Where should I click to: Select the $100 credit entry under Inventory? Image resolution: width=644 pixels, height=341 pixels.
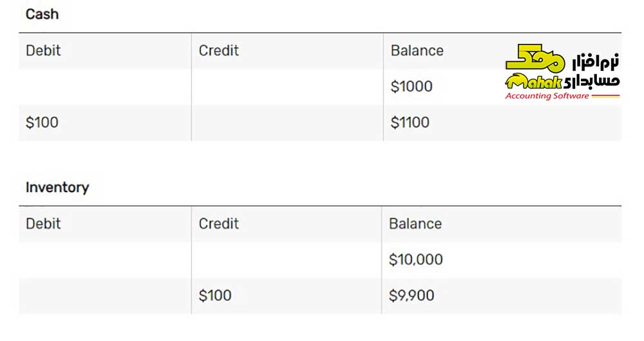(x=215, y=296)
